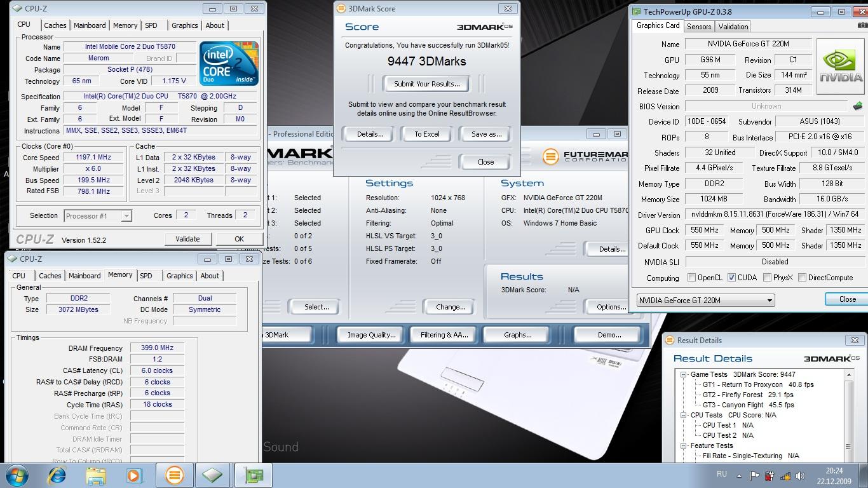Click the GPU-Z screenshot camera icon

click(862, 26)
